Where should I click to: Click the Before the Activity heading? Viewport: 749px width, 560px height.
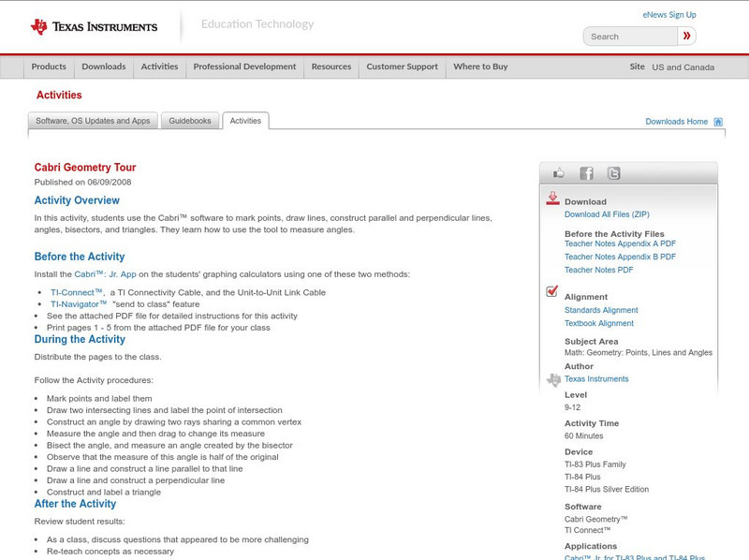tap(80, 257)
